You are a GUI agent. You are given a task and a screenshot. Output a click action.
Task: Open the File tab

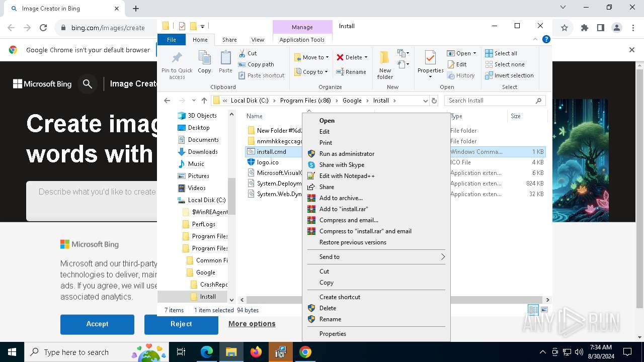pyautogui.click(x=172, y=40)
